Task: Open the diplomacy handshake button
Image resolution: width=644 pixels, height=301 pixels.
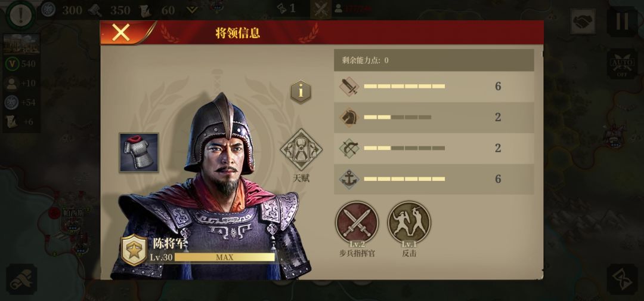Action: (583, 21)
